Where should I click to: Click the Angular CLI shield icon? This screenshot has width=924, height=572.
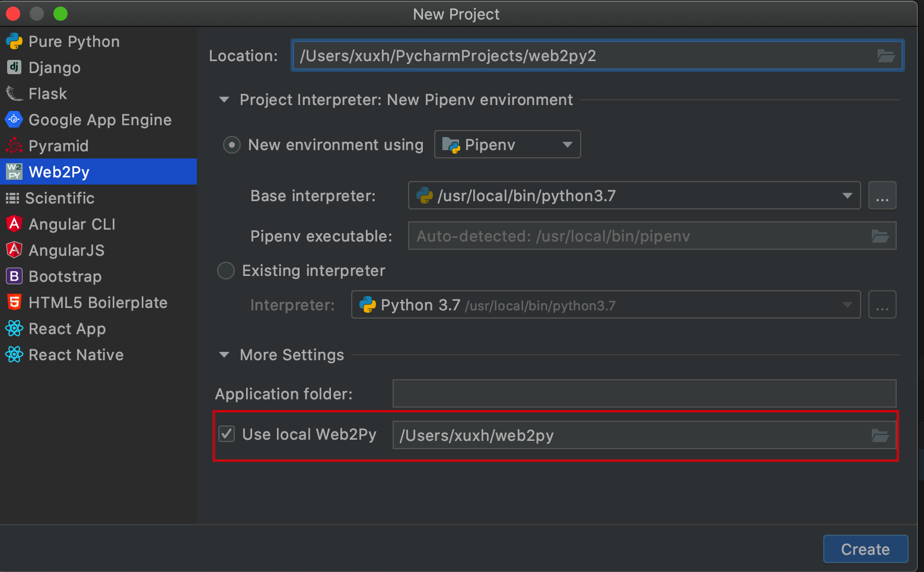point(14,224)
